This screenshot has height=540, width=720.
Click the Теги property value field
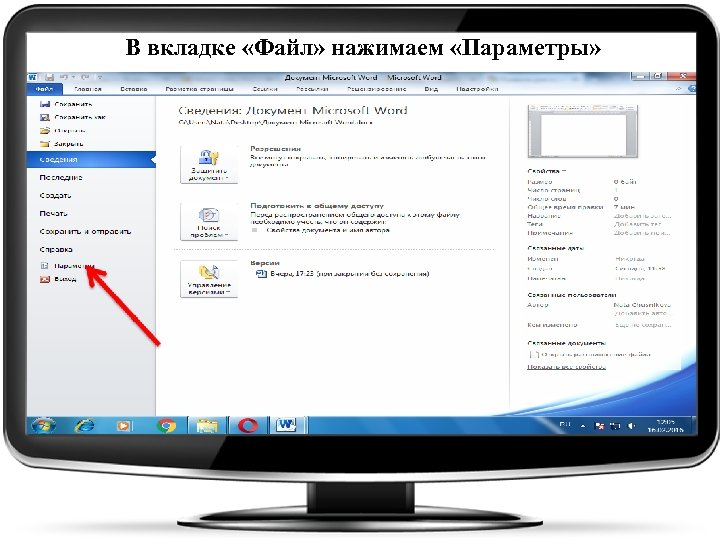point(637,224)
